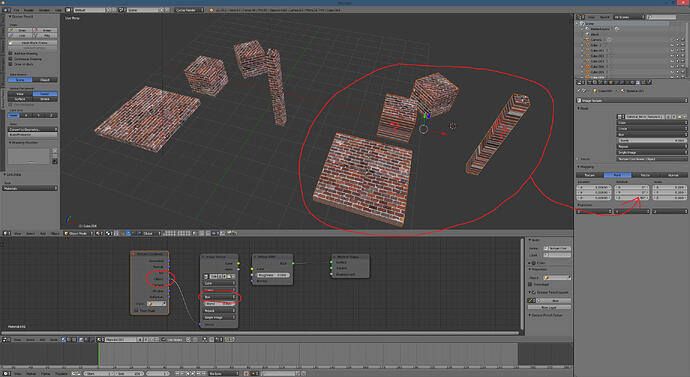
Task: Toggle render visibility camera icon for Cube.001
Action: [683, 51]
